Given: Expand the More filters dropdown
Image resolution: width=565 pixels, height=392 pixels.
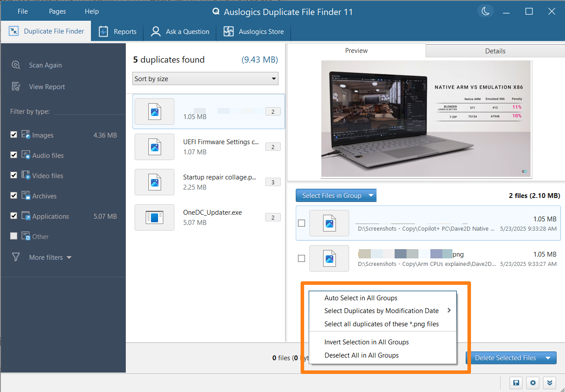Looking at the screenshot, I should coord(50,258).
